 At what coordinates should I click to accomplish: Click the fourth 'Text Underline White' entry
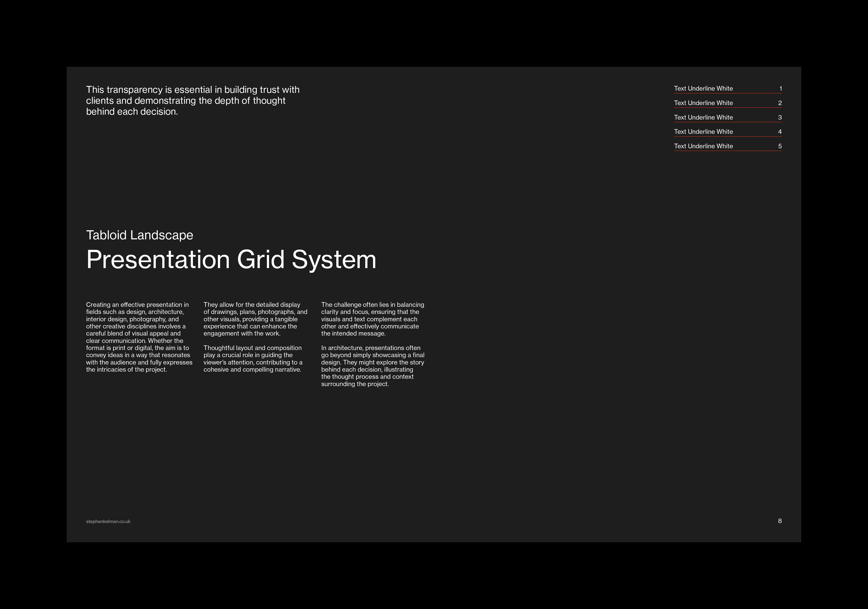703,132
